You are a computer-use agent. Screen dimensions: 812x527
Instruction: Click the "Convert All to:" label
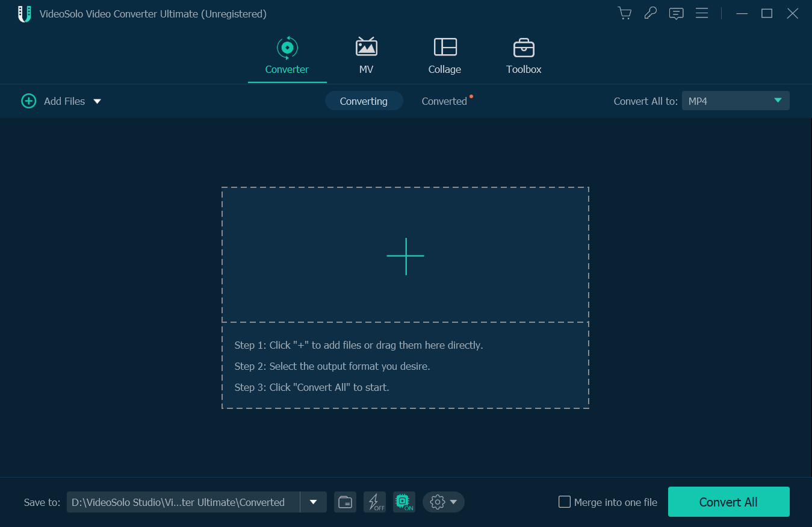click(x=645, y=101)
